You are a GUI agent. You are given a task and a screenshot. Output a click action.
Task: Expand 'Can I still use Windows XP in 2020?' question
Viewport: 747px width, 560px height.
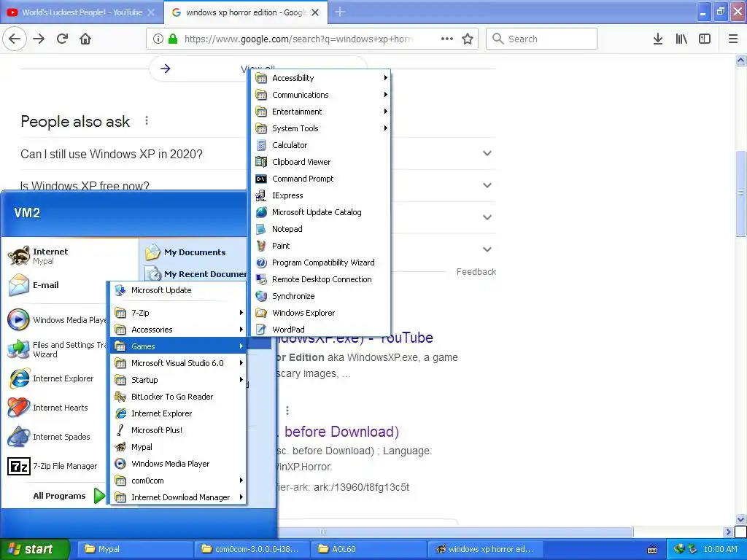[x=258, y=154]
